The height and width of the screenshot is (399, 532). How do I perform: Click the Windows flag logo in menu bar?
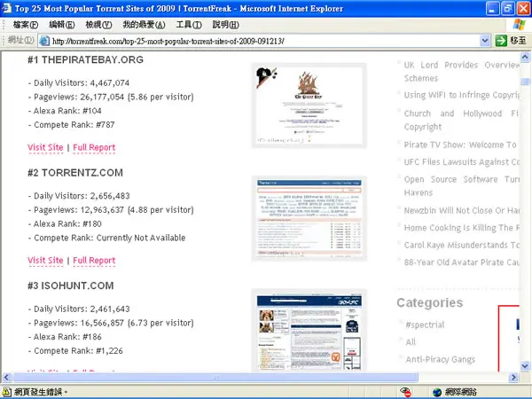(519, 25)
